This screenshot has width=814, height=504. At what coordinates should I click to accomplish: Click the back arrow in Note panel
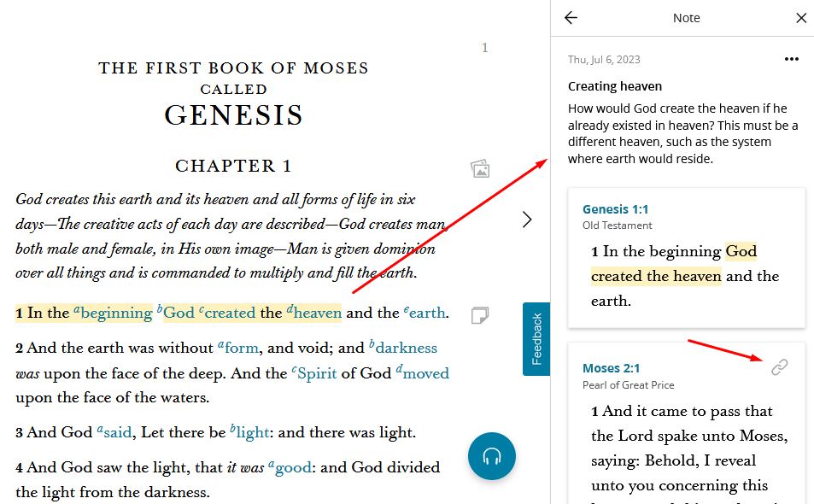coord(571,18)
